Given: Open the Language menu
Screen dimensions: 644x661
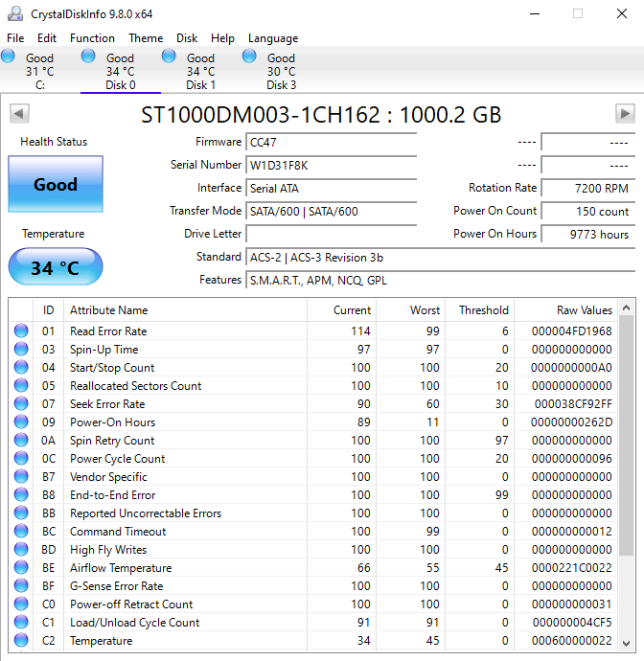Looking at the screenshot, I should [273, 38].
